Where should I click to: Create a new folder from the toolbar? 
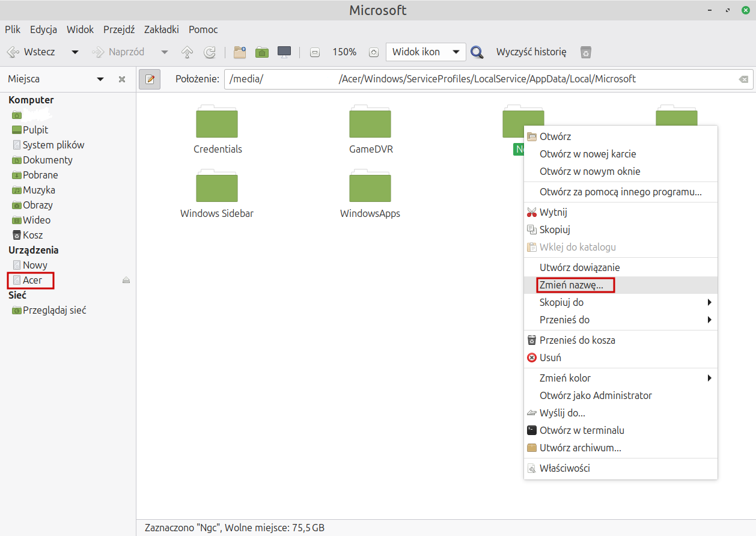point(240,52)
